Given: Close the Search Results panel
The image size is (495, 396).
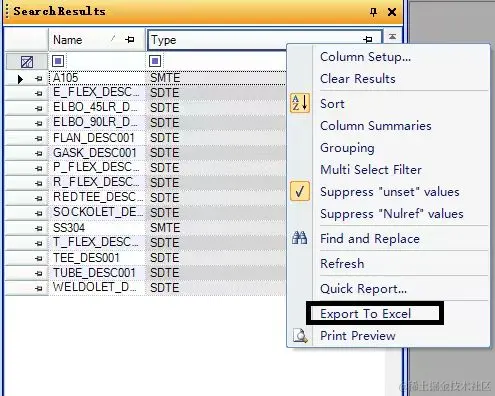Looking at the screenshot, I should point(392,12).
